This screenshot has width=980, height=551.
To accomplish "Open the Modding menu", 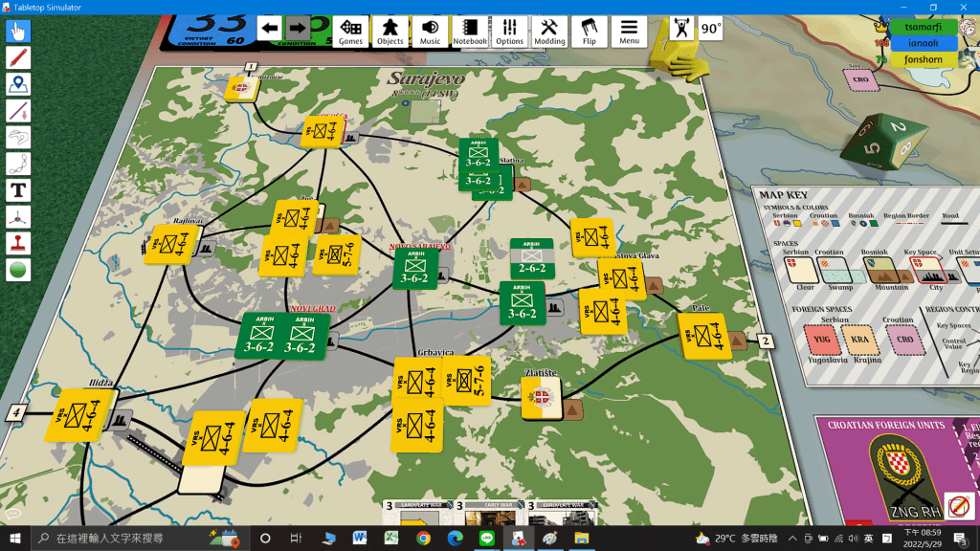I will coord(549,31).
